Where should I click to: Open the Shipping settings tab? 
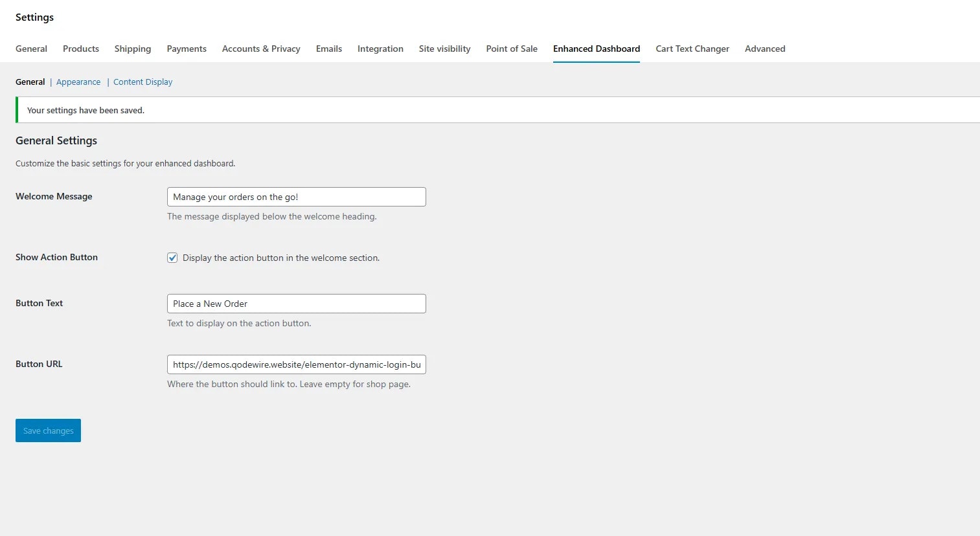click(132, 49)
